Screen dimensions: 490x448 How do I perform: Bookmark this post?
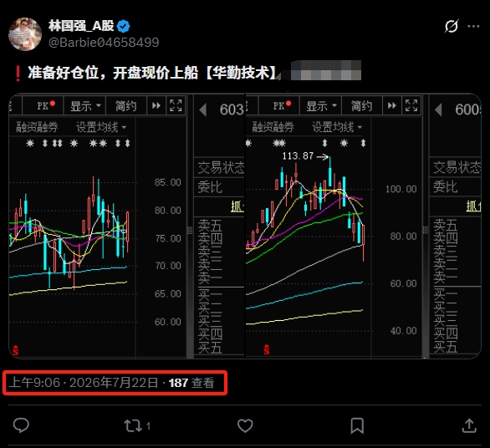[357, 425]
